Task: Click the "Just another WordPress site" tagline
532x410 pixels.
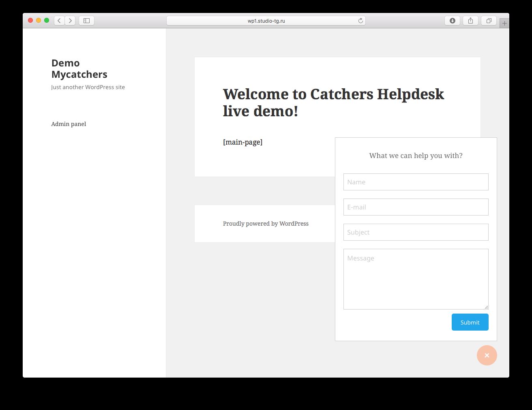Action: click(x=88, y=87)
